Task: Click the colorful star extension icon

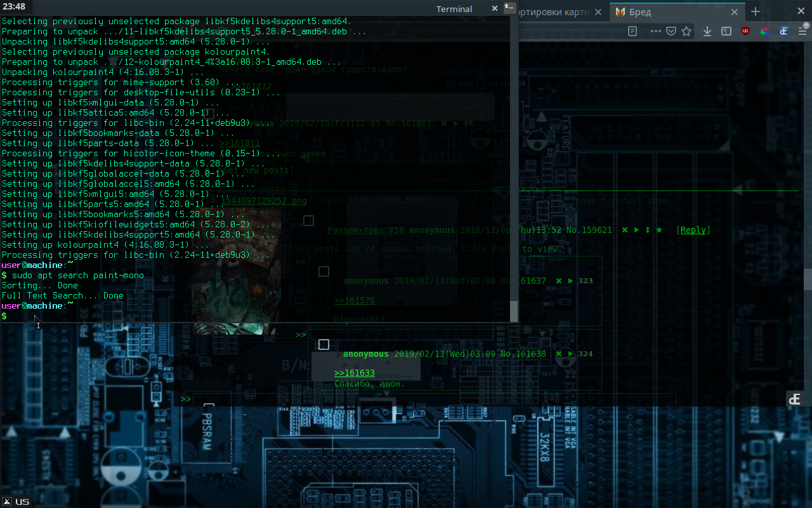Action: click(x=764, y=31)
